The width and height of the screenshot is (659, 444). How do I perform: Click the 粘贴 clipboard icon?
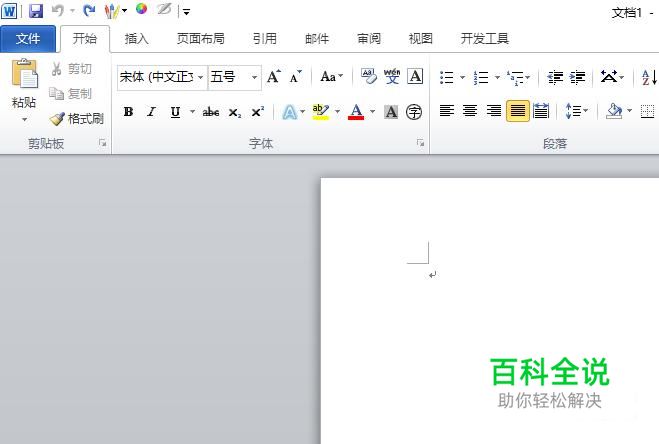(24, 74)
